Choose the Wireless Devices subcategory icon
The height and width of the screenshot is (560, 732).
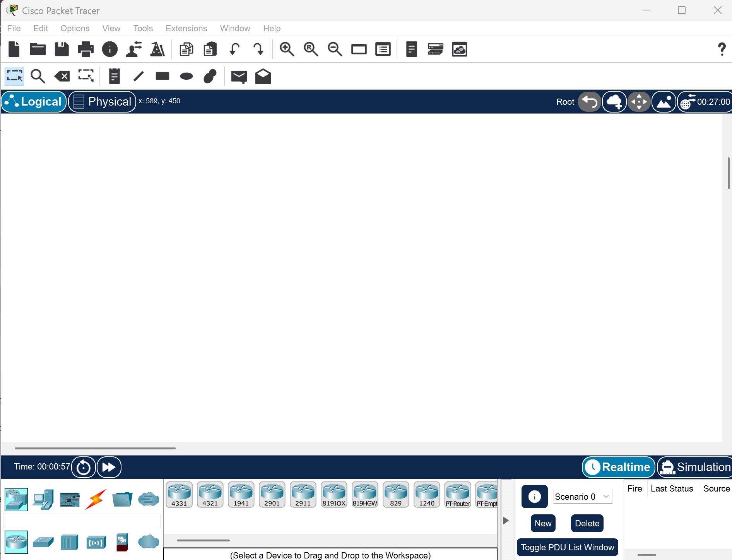point(96,542)
